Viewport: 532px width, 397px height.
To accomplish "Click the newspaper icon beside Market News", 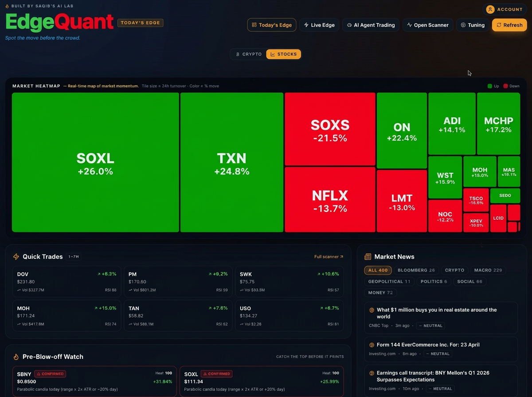I will (x=368, y=257).
